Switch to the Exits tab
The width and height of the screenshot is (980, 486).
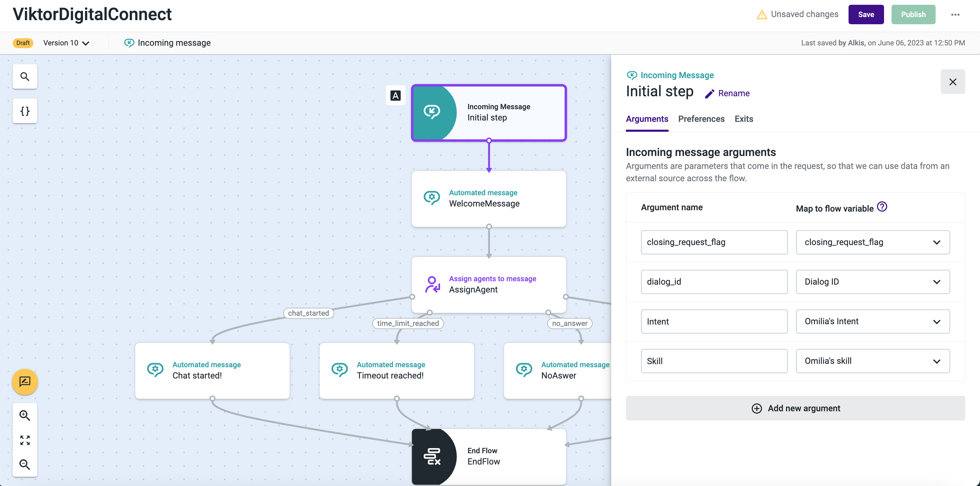743,119
